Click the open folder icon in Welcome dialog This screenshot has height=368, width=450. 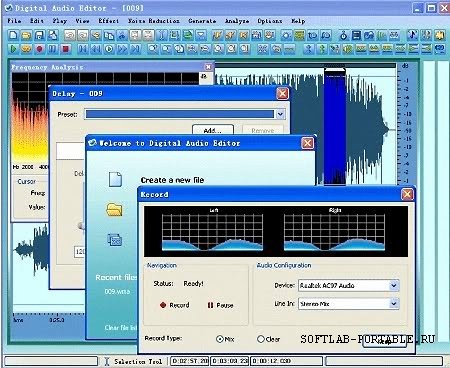114,210
